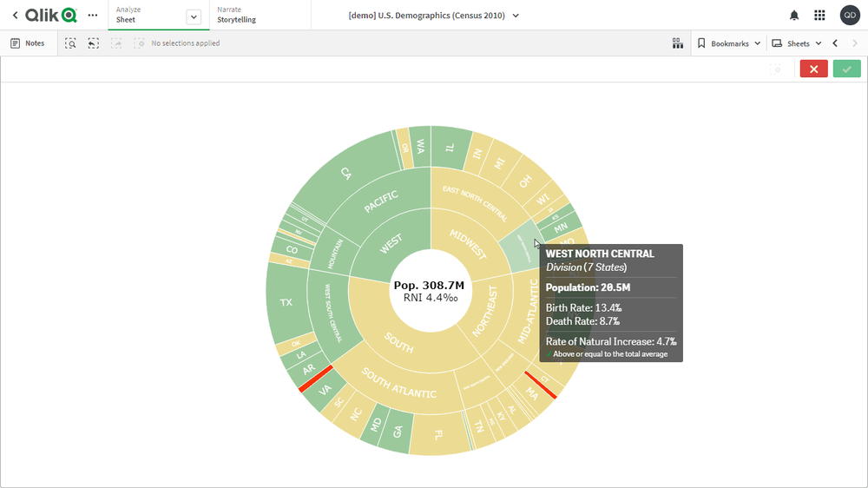The image size is (868, 488).
Task: Expand the app title U.S. Demographics dropdown
Action: coord(516,16)
